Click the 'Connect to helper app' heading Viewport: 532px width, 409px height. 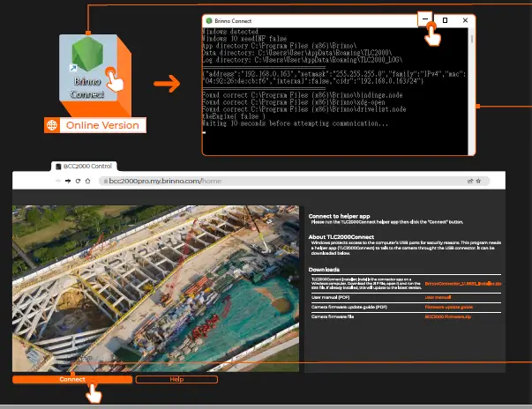[340, 216]
